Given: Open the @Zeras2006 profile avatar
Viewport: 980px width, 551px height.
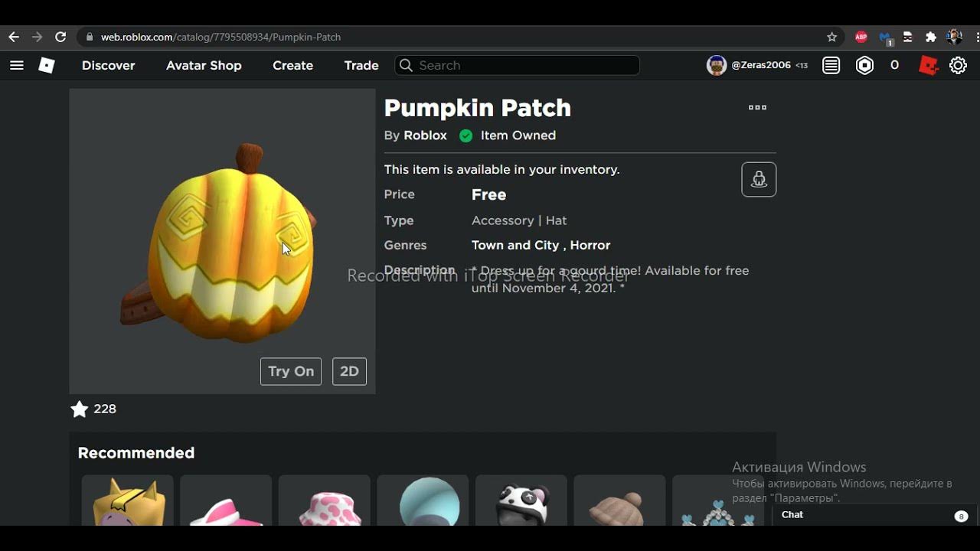Looking at the screenshot, I should tap(717, 66).
